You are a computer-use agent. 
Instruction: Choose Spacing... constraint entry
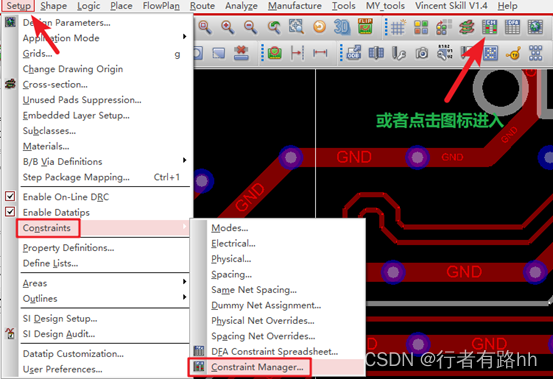231,274
